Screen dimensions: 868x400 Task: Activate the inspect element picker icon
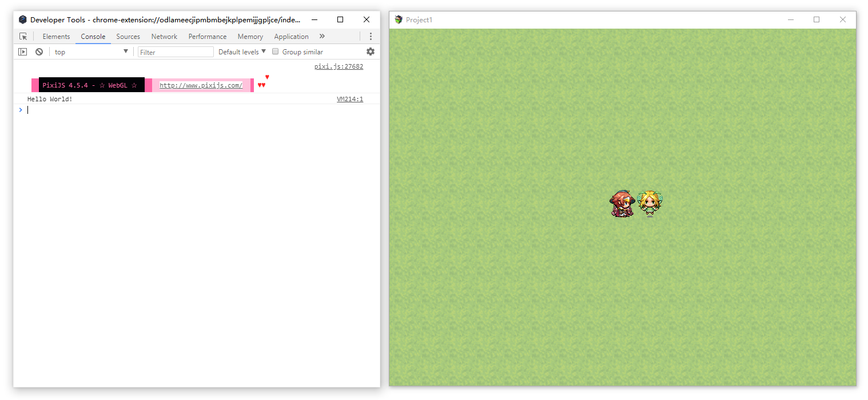[x=23, y=36]
